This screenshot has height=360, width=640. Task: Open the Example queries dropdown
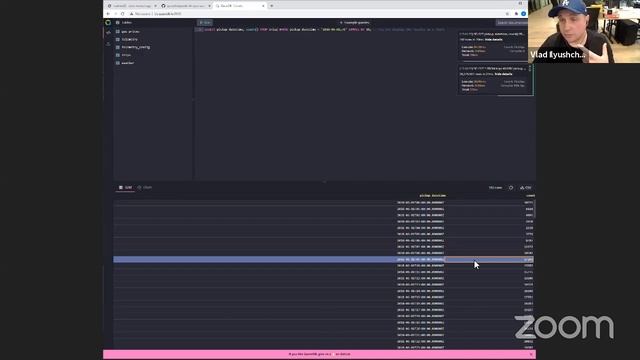(x=354, y=22)
